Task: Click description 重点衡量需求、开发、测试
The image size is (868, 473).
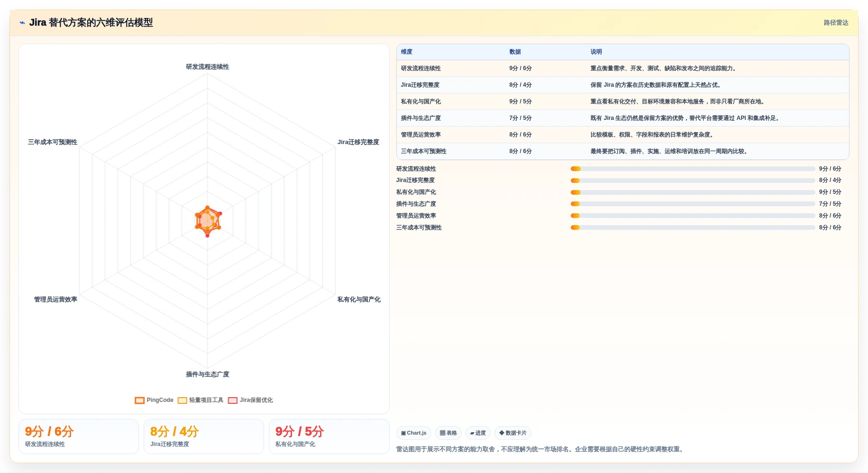Action: (663, 68)
